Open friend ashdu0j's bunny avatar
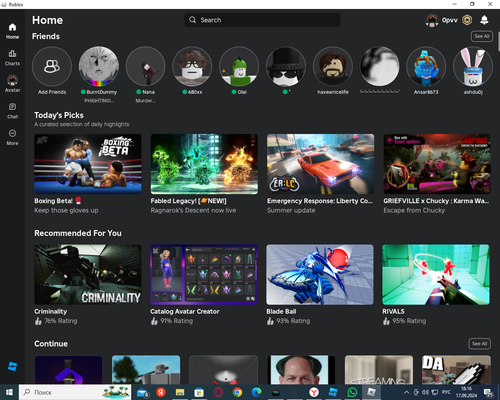 coord(473,66)
